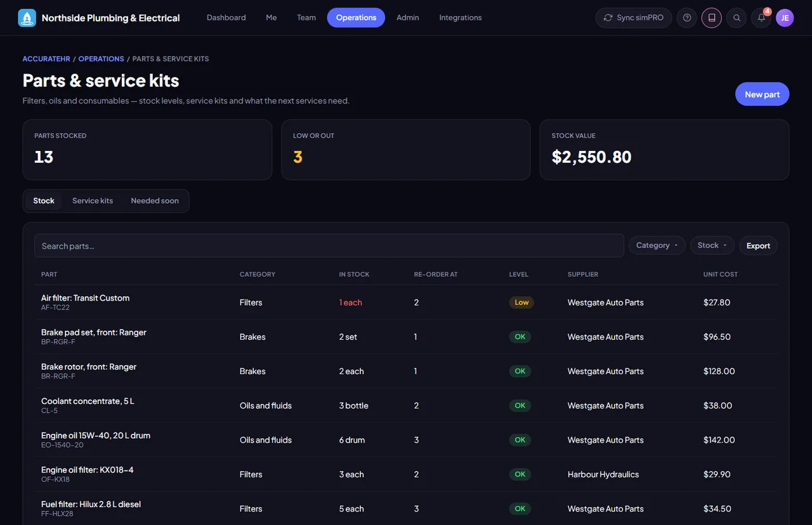Open the Integrations nav item
812x525 pixels.
(x=461, y=18)
